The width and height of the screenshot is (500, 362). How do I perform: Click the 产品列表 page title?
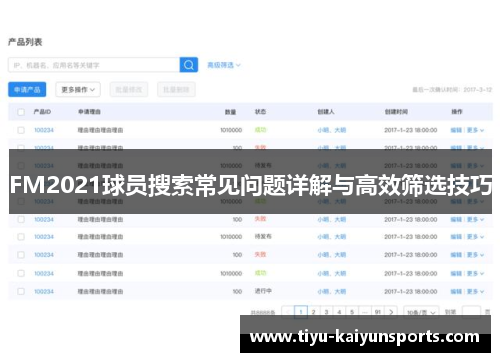[25, 42]
